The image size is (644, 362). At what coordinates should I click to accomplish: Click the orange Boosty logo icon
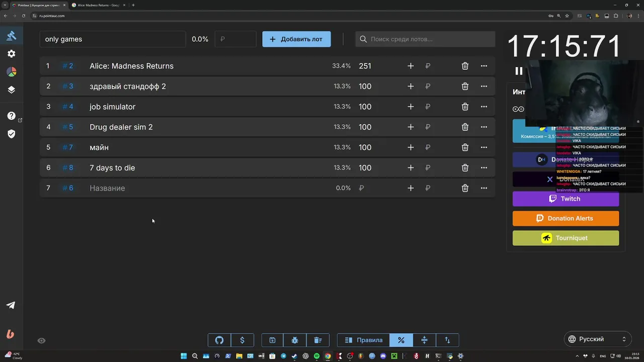[10, 334]
